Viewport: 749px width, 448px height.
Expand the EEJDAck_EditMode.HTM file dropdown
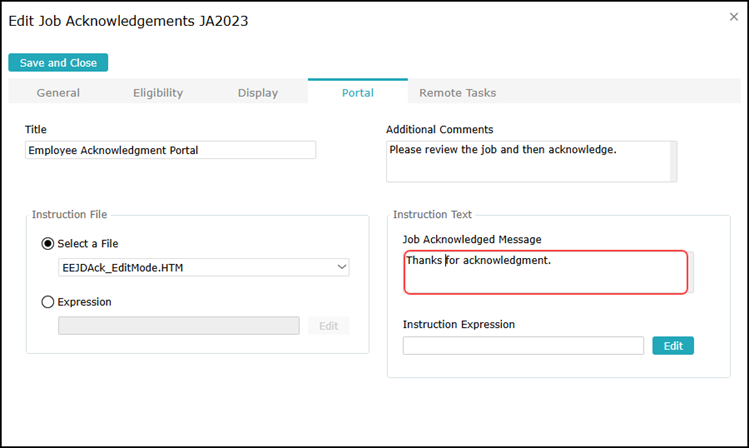[x=204, y=267]
